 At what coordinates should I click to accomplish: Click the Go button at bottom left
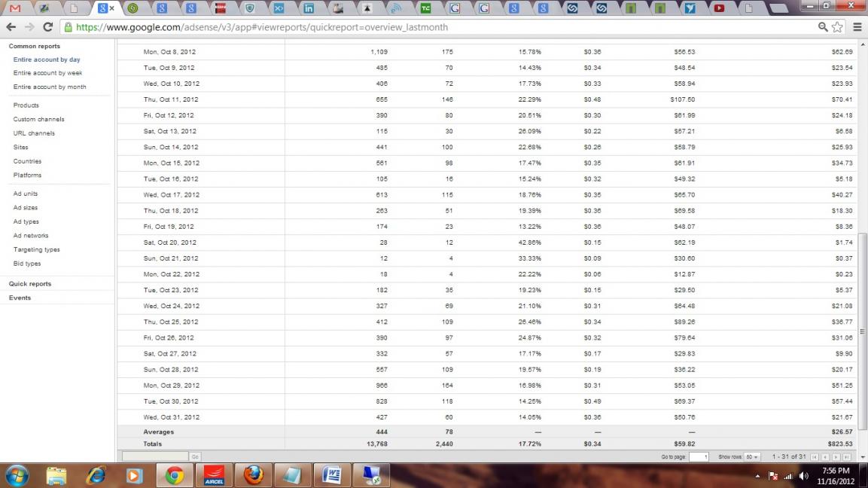point(195,457)
